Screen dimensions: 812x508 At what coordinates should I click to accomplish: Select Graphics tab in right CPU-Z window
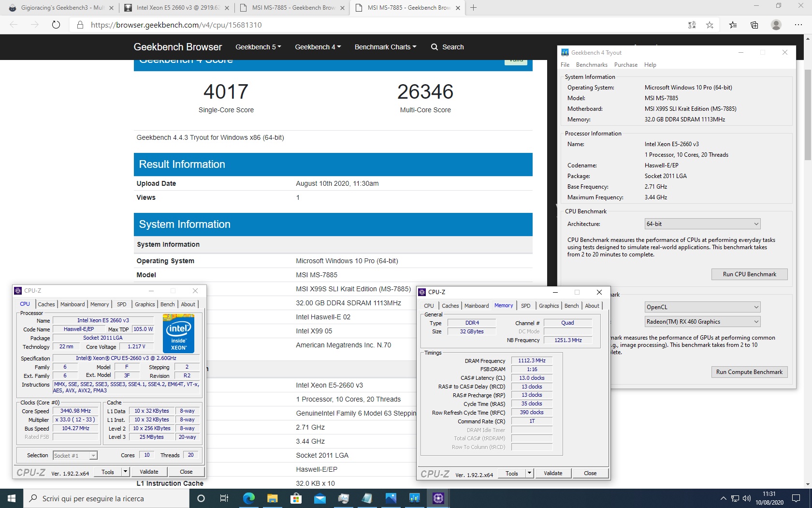[549, 306]
